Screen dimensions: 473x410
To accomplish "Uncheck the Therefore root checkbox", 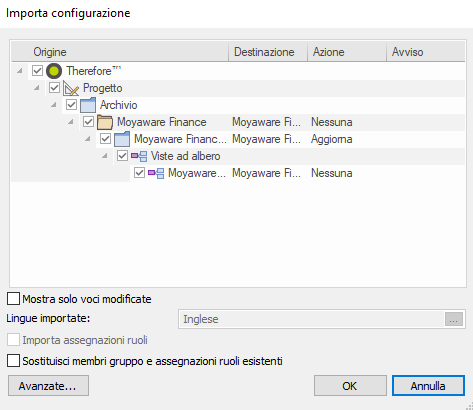I will click(37, 71).
